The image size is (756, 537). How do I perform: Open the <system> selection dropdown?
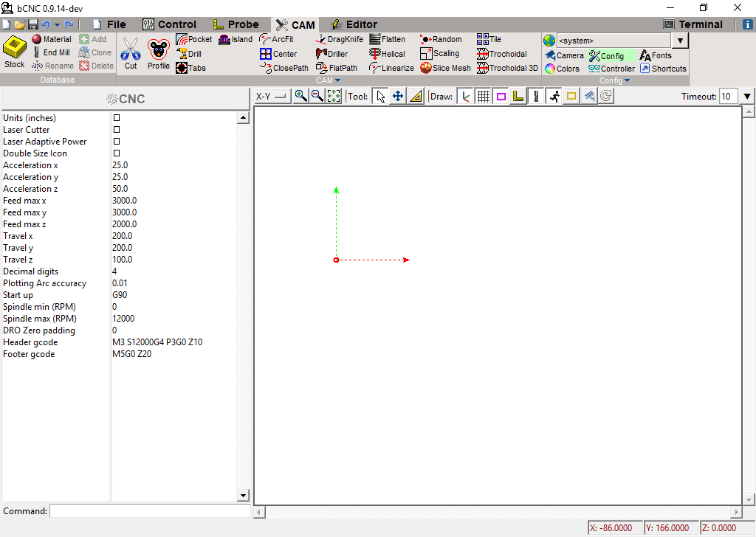click(678, 40)
